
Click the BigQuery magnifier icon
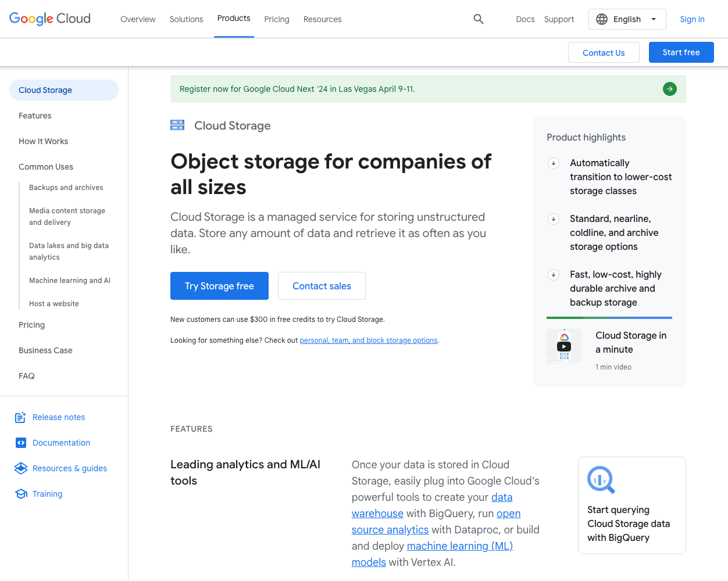click(601, 480)
